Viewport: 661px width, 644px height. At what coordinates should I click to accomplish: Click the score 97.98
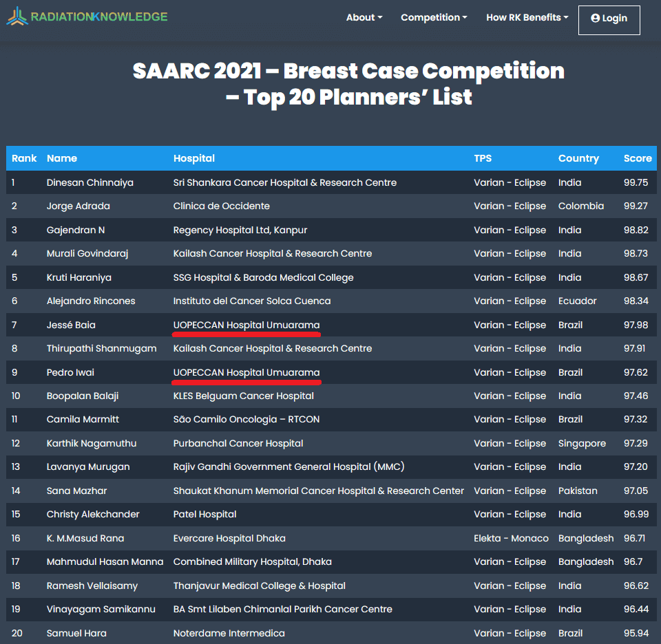click(636, 325)
